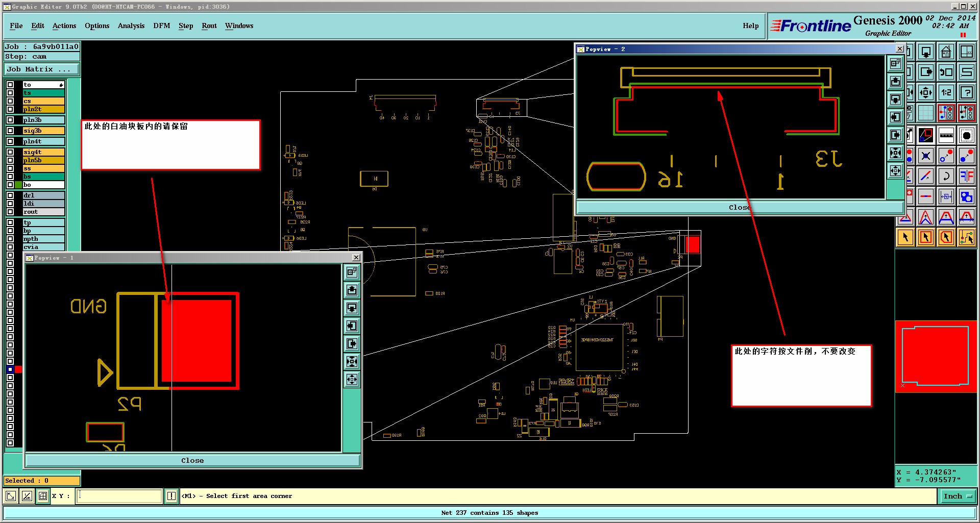
Task: Select the pln5b layer name
Action: tap(43, 160)
